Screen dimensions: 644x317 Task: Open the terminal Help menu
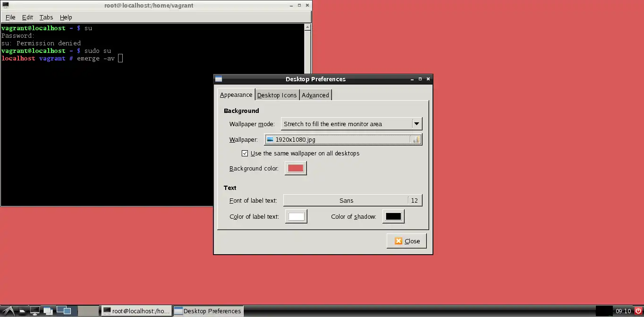pos(66,17)
